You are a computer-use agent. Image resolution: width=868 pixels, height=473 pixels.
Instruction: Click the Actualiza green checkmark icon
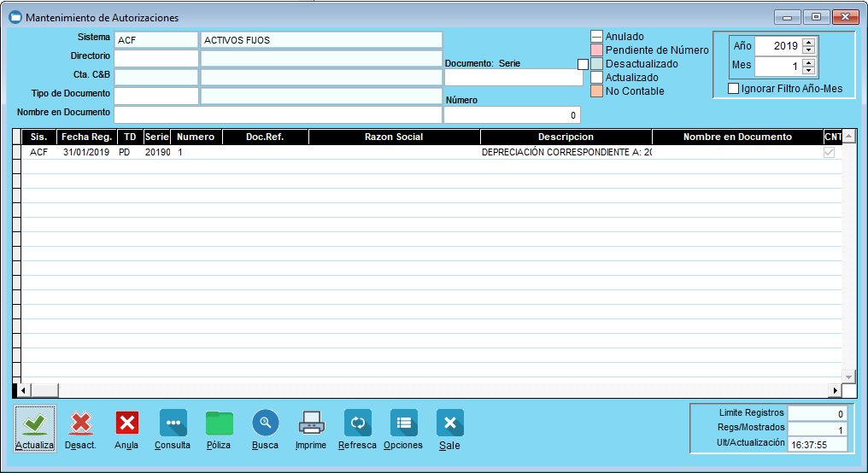coord(35,423)
